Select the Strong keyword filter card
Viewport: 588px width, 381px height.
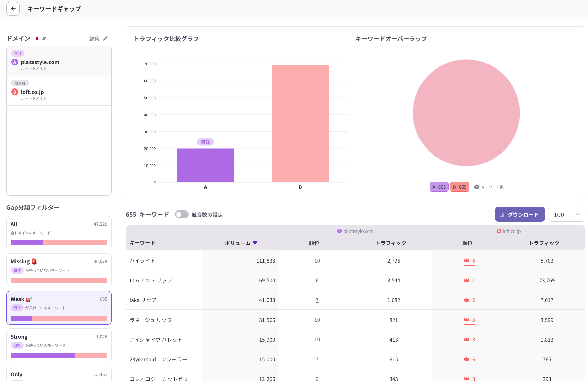59,345
